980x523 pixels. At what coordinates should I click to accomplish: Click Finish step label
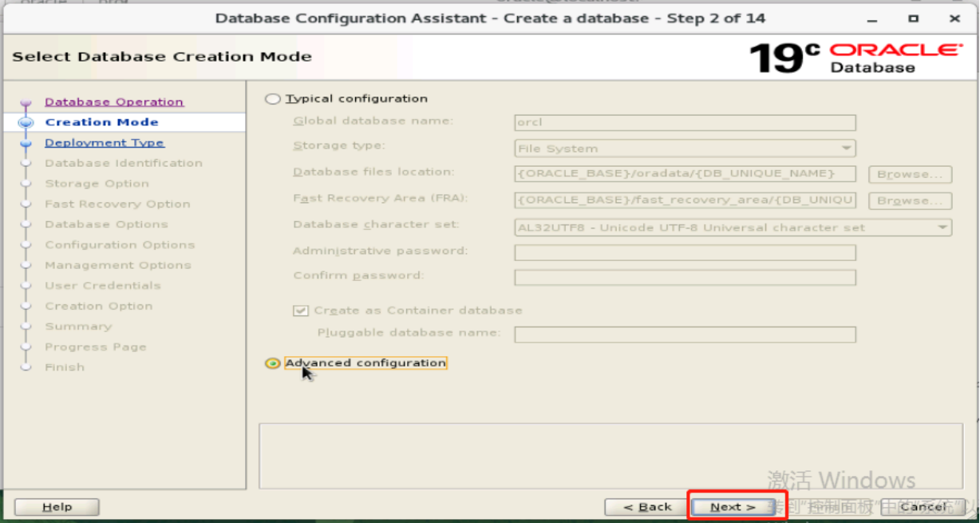pos(65,367)
